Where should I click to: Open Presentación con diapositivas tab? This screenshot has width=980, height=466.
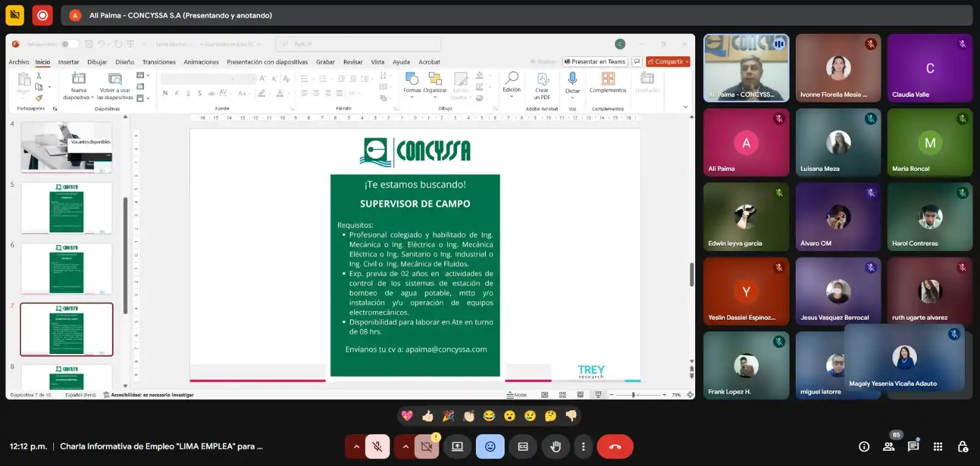267,62
